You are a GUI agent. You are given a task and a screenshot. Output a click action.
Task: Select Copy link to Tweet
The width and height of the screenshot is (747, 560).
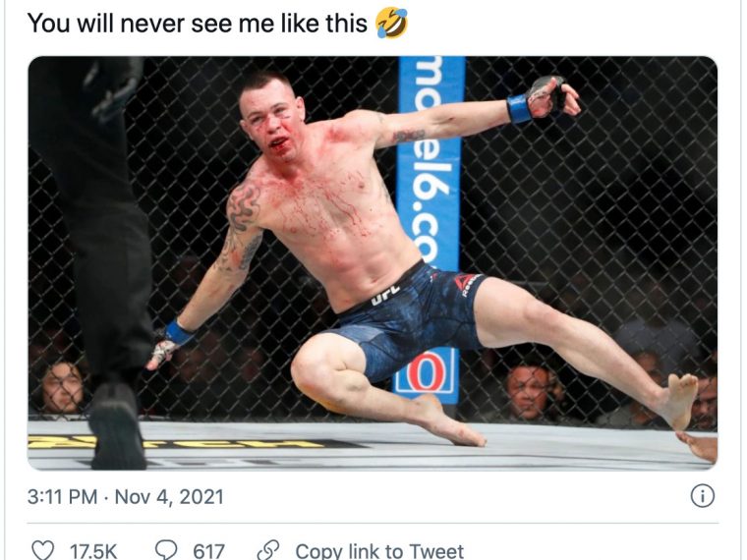[379, 551]
